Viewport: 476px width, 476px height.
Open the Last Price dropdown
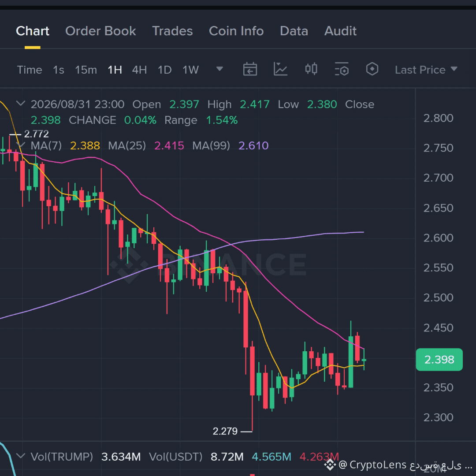pyautogui.click(x=426, y=70)
